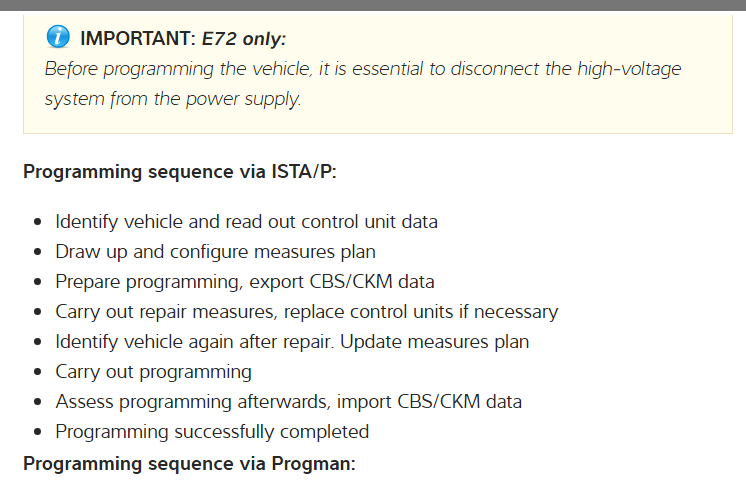Click the high-voltage system warning paragraph
746x504 pixels.
click(x=363, y=84)
